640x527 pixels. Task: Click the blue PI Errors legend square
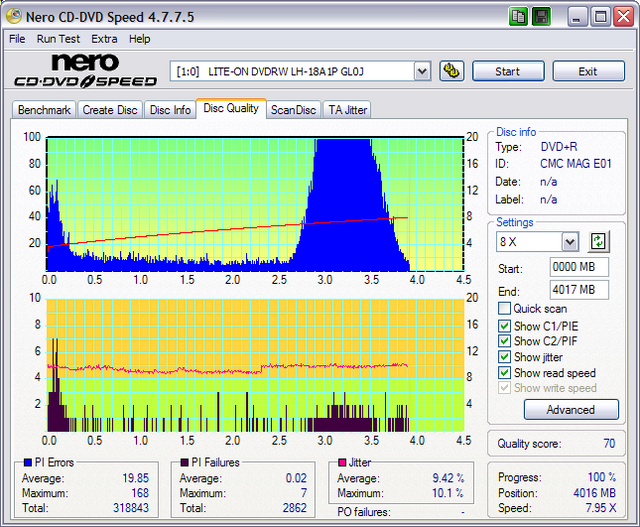[x=28, y=462]
